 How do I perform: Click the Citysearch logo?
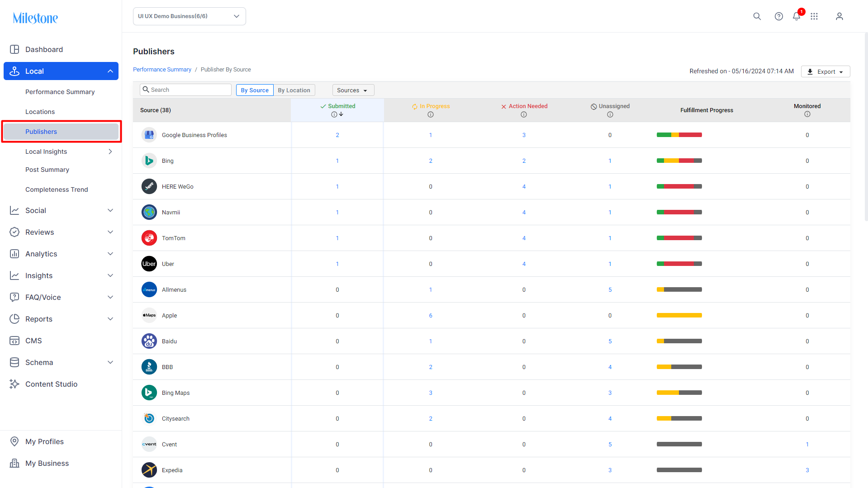click(149, 418)
